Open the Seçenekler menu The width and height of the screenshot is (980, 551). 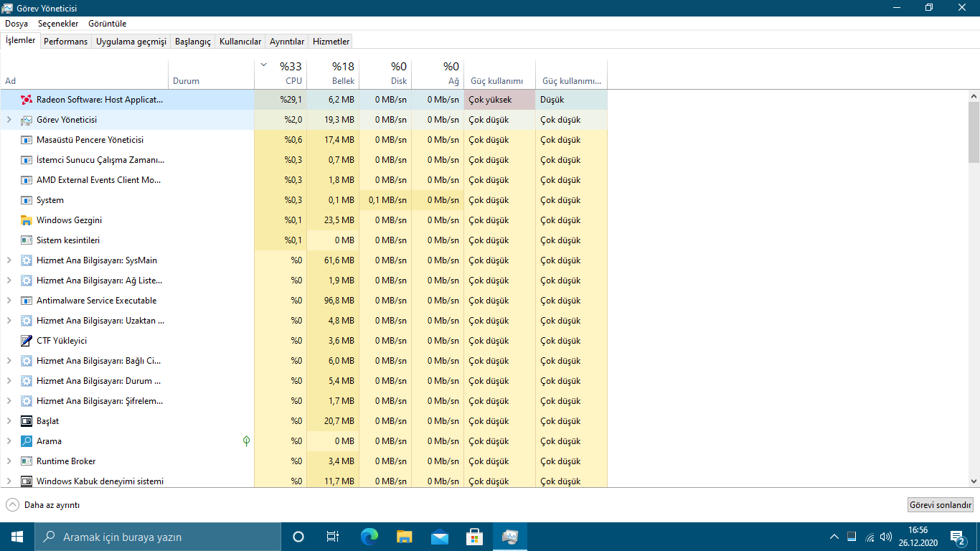tap(58, 24)
